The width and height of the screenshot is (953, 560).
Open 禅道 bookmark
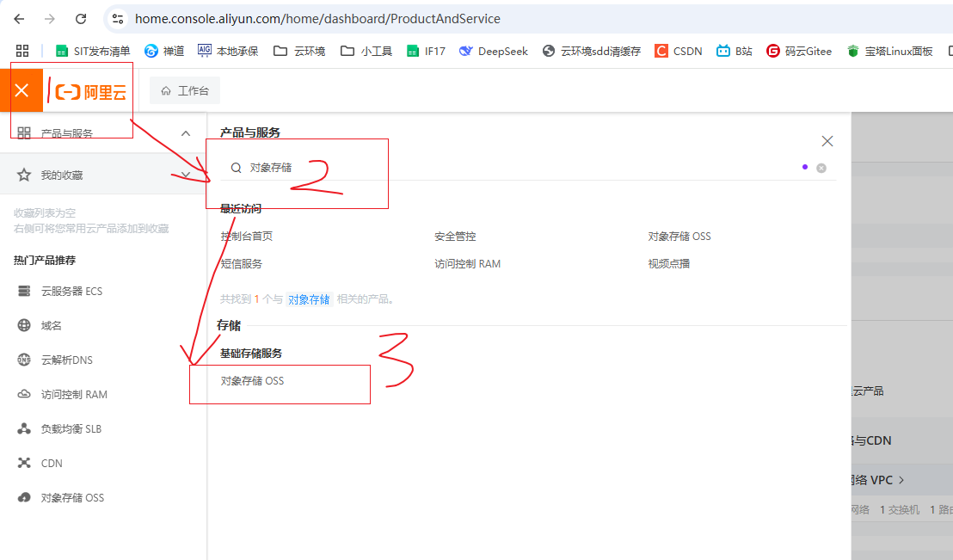pyautogui.click(x=164, y=51)
